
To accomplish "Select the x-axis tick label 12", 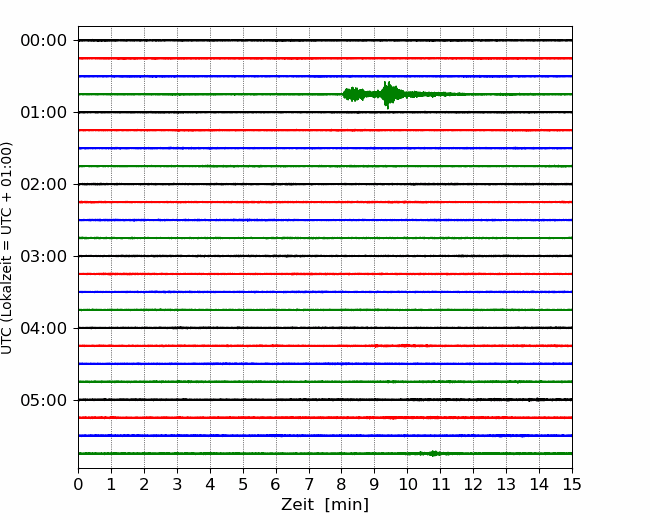I will [473, 484].
